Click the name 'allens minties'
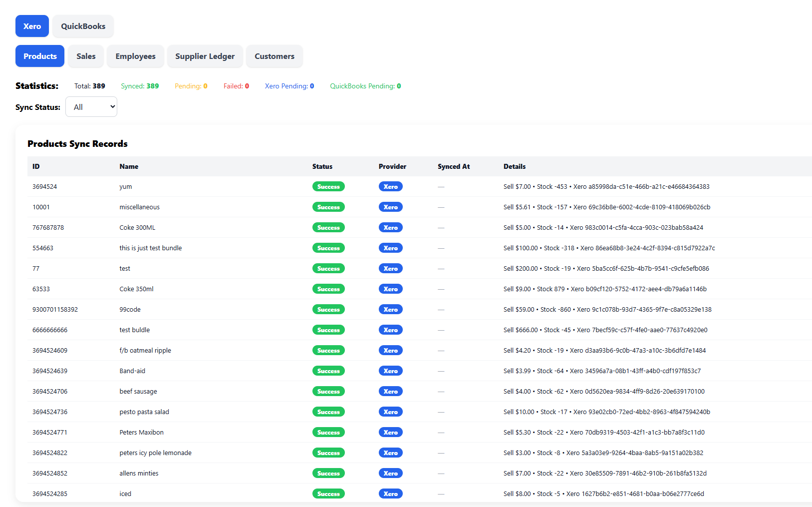The image size is (812, 507). (x=139, y=473)
